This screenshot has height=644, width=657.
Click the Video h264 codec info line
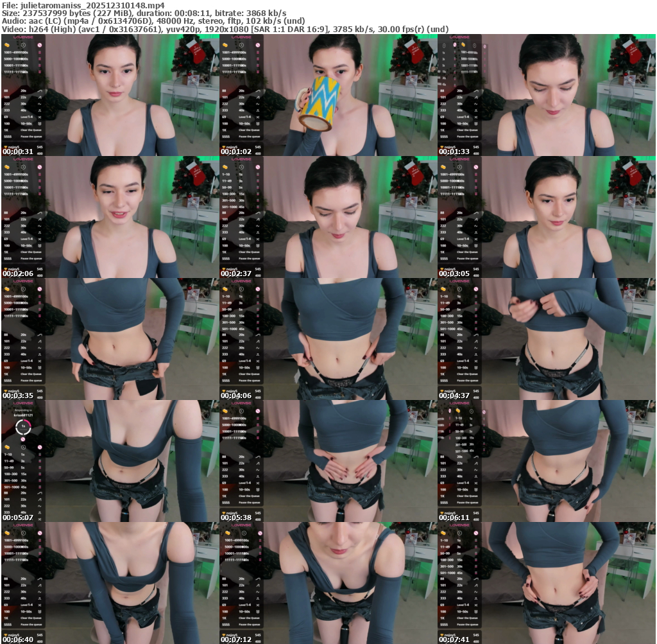tap(225, 29)
